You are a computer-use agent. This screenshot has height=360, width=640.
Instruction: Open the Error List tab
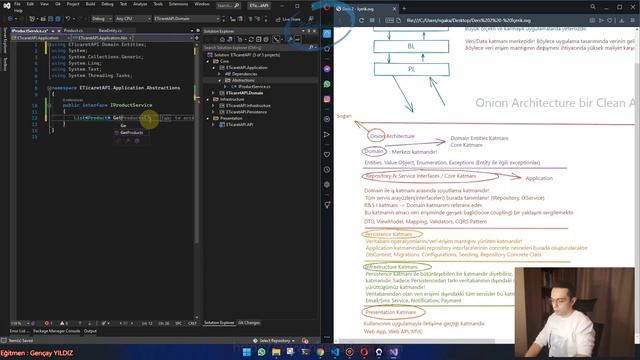pos(19,331)
